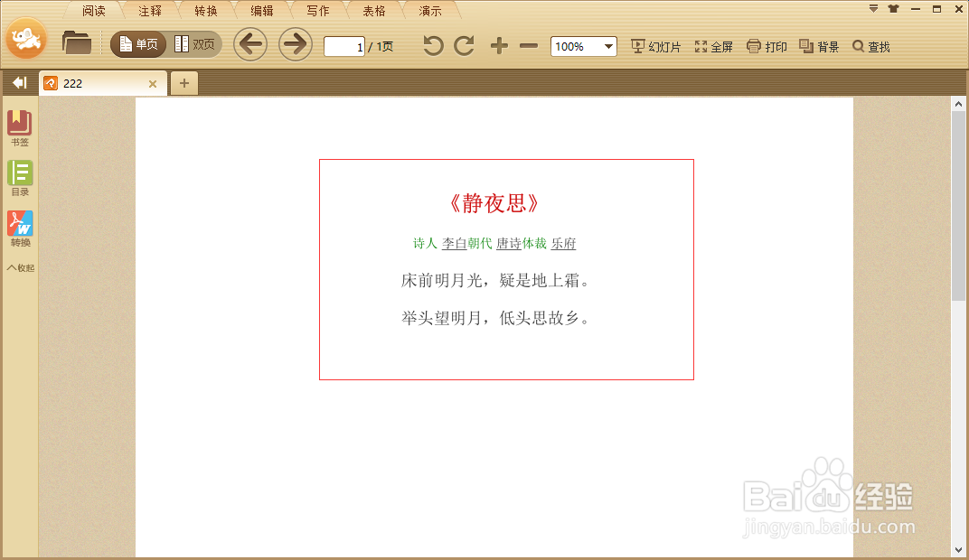Start slideshow mode (幻灯片)
969x560 pixels.
(x=655, y=46)
